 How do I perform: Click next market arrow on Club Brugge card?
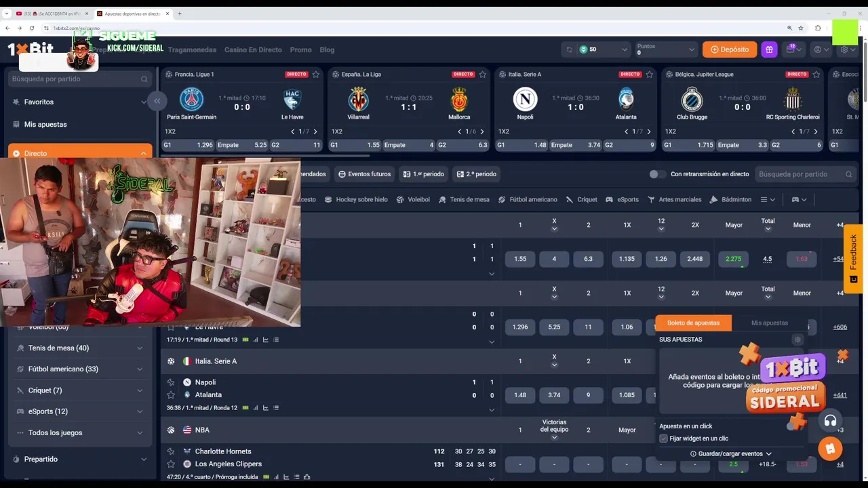click(816, 131)
